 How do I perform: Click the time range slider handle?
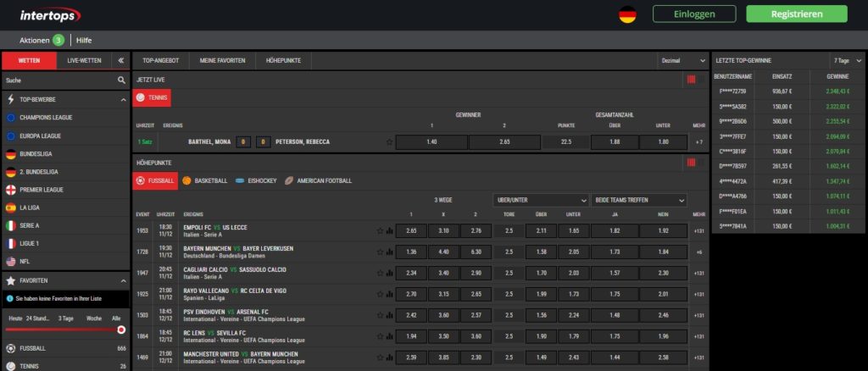coord(121,330)
